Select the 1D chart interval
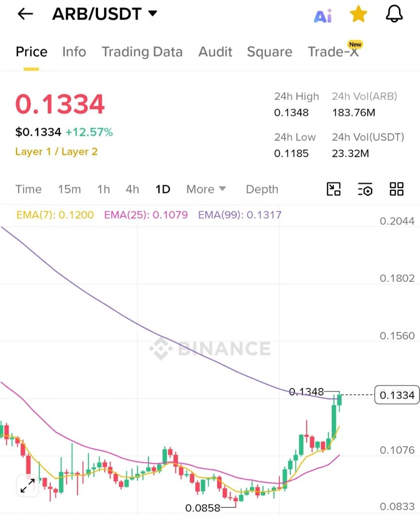 (162, 189)
